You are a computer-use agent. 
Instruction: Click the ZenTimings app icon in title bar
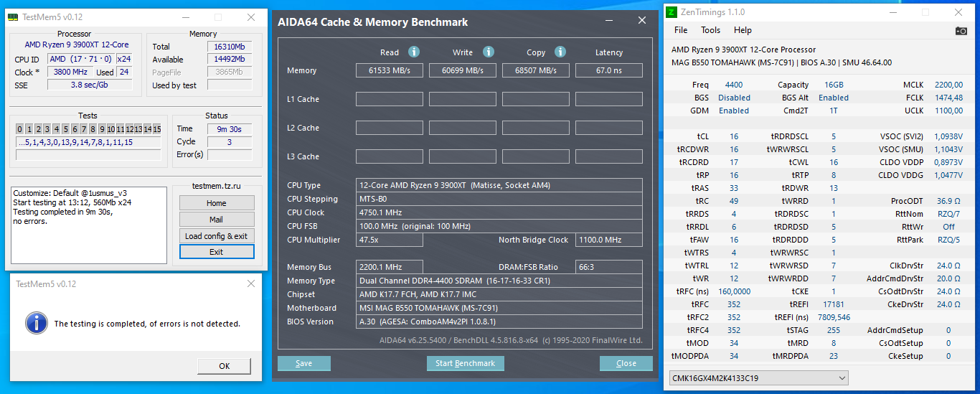point(672,11)
